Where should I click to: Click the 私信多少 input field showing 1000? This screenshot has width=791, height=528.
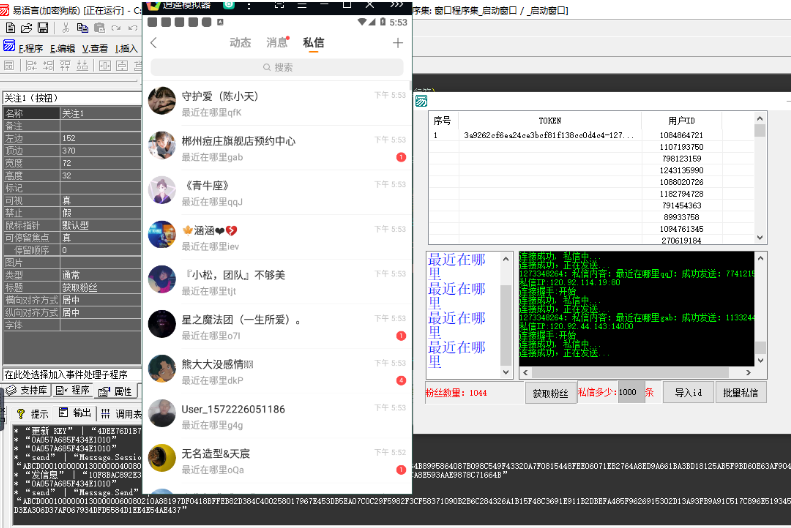tap(631, 392)
